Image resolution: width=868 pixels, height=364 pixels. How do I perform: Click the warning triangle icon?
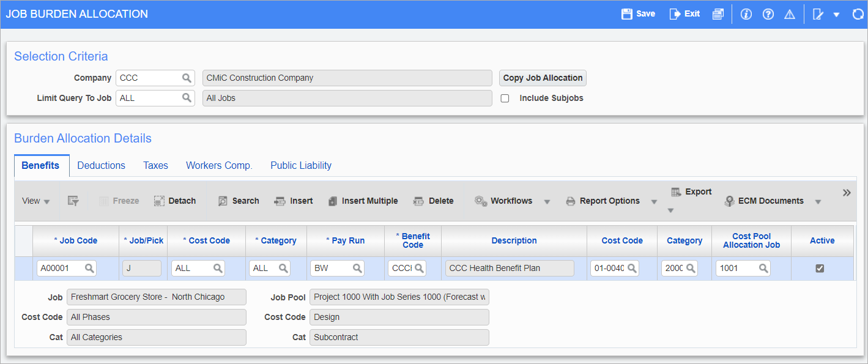point(790,13)
